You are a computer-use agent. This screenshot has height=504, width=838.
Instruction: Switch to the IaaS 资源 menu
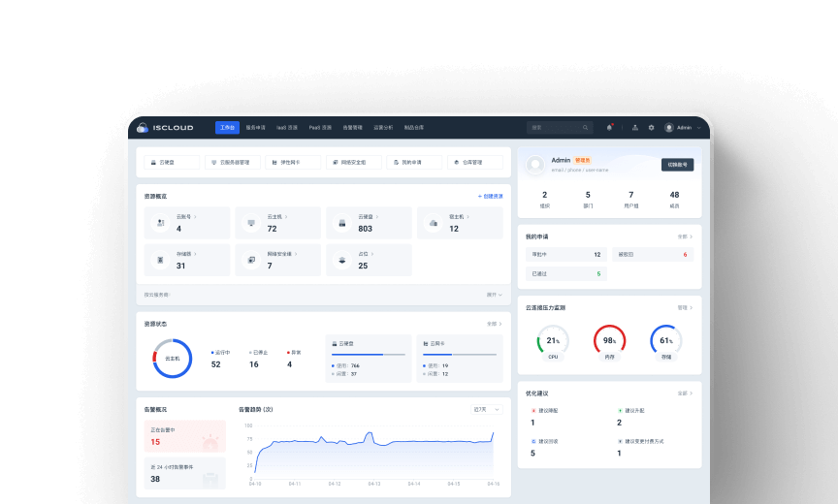pos(287,128)
